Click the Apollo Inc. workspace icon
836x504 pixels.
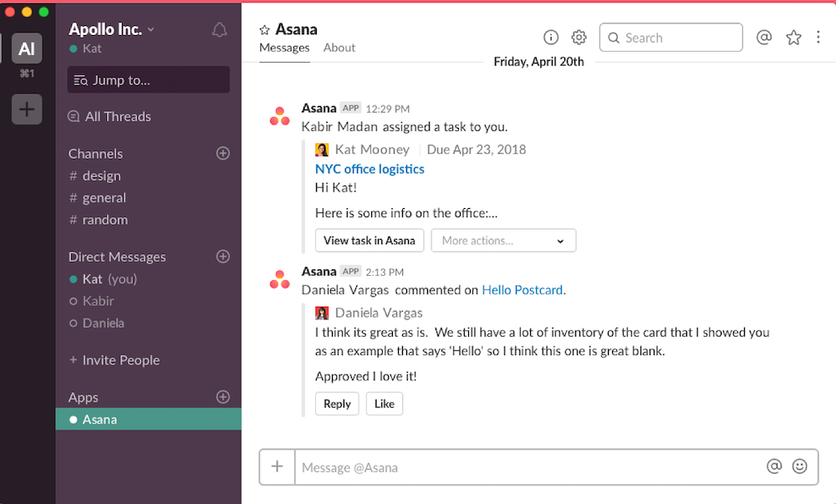click(27, 48)
